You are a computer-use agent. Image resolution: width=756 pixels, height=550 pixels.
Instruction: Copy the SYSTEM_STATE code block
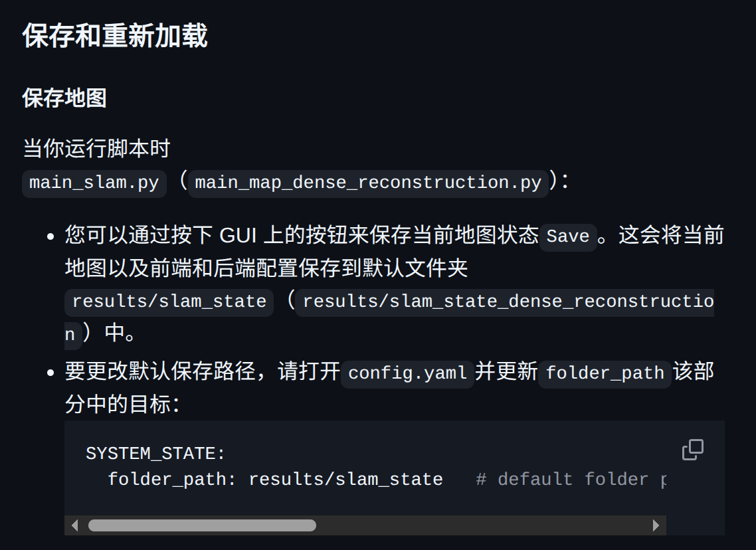(692, 449)
